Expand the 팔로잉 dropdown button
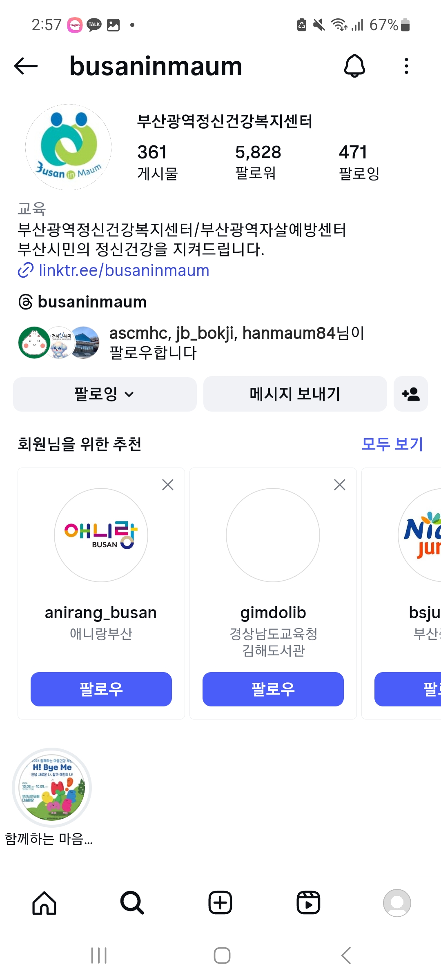Screen dimensions: 441x980 click(x=105, y=394)
